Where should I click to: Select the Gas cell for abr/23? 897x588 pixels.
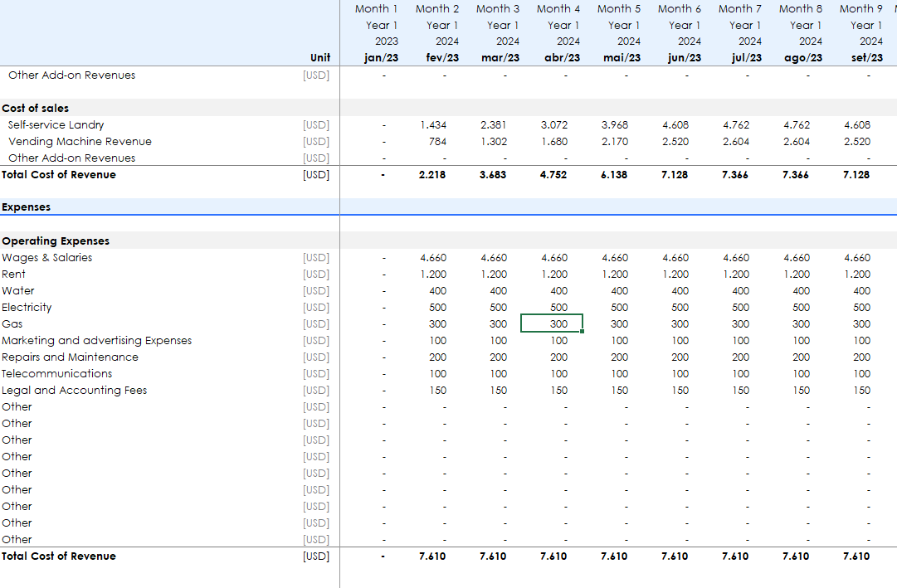coord(552,323)
